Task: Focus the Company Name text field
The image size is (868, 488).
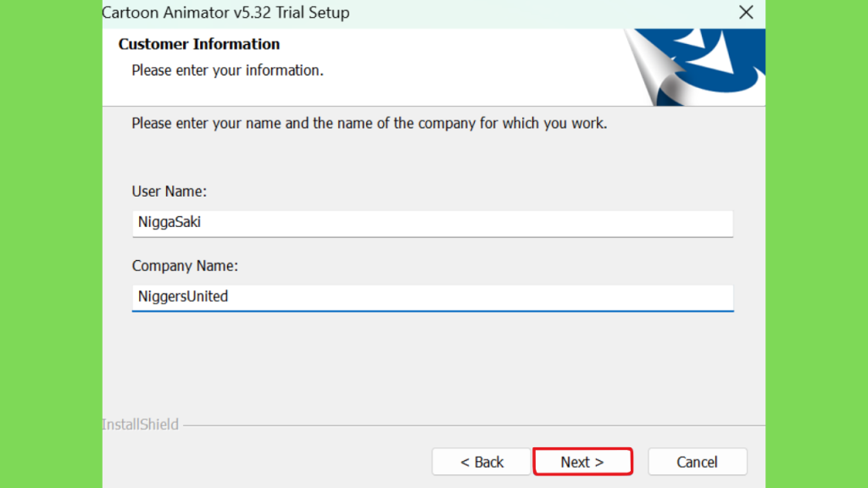Action: [x=432, y=297]
